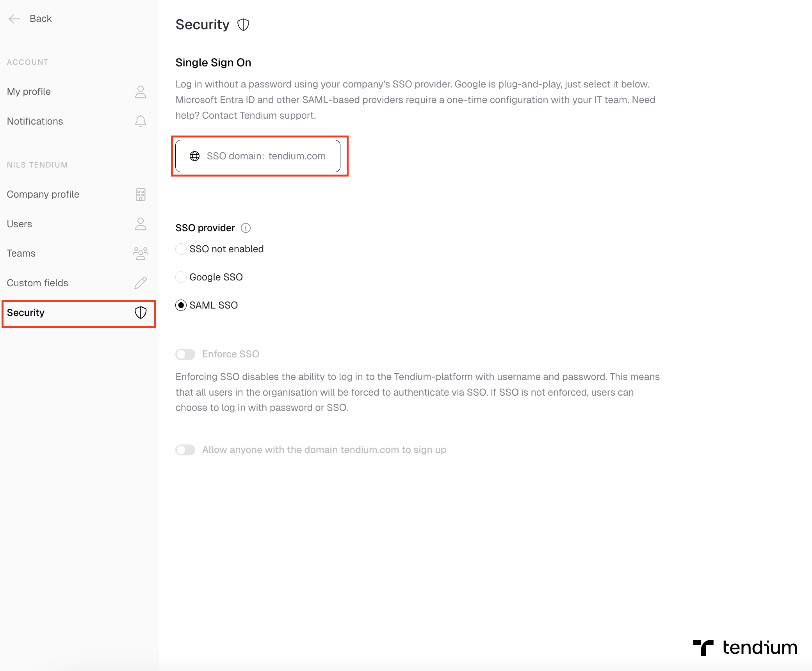Click the pencil icon beside Custom fields
This screenshot has width=812, height=671.
pyautogui.click(x=140, y=283)
